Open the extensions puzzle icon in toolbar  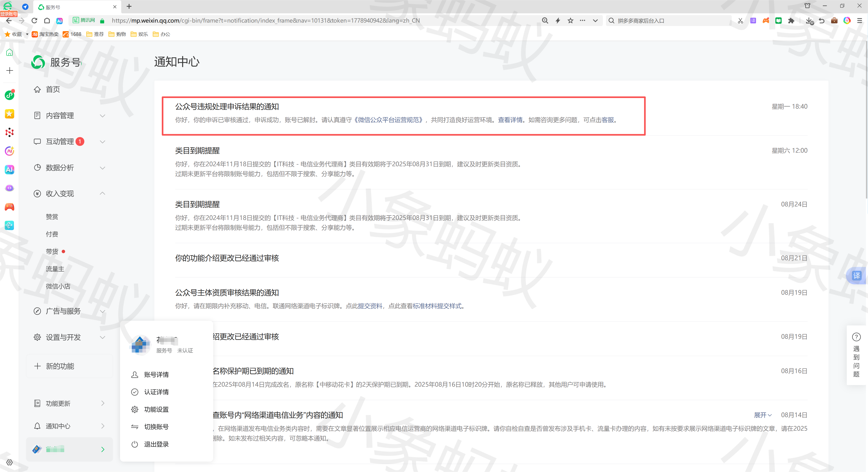coord(791,21)
